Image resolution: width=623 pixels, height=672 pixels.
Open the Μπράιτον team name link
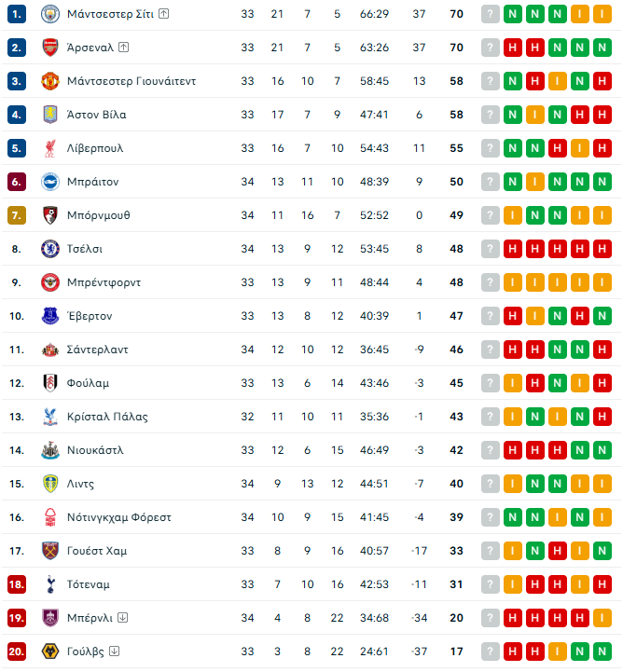92,182
